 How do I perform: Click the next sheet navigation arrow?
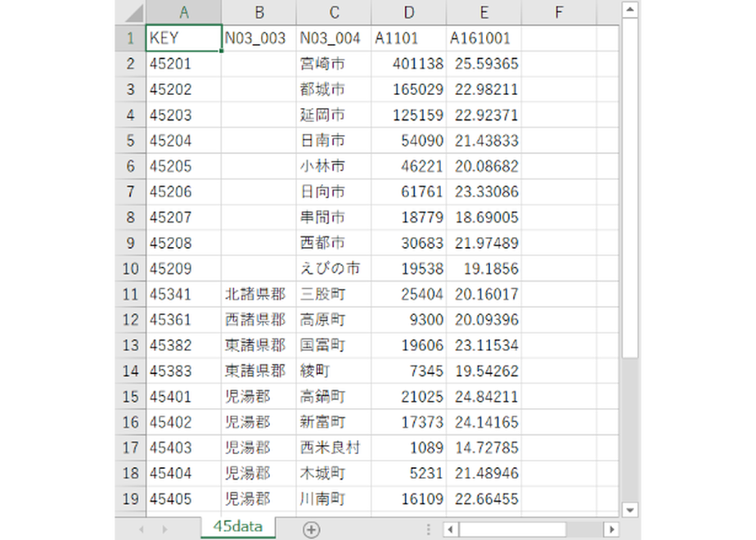(164, 529)
